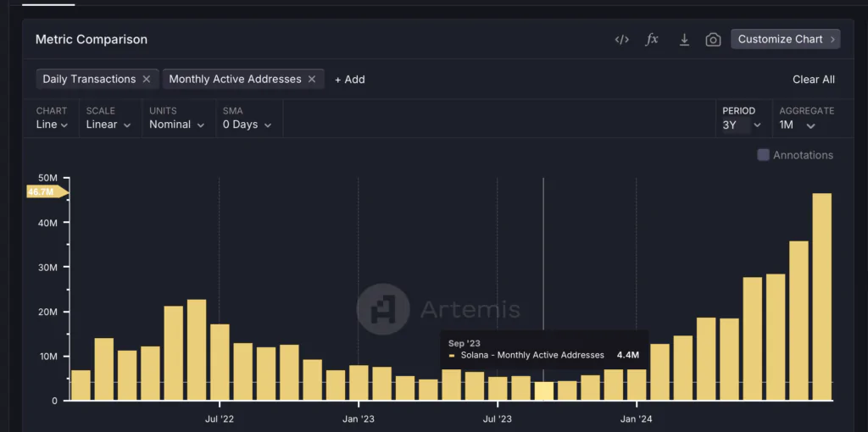Select the Daily Transactions metric tag
868x432 pixels.
89,79
